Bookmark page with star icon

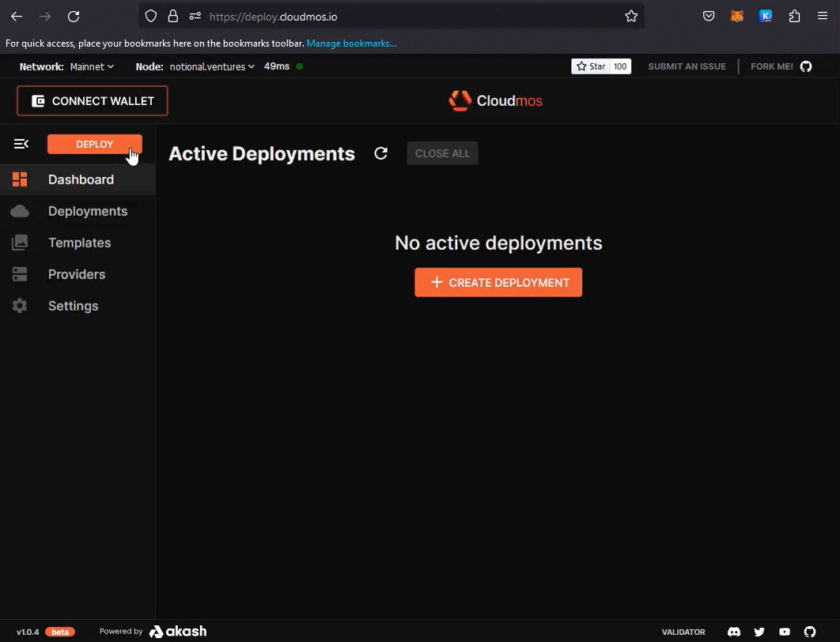click(x=631, y=16)
